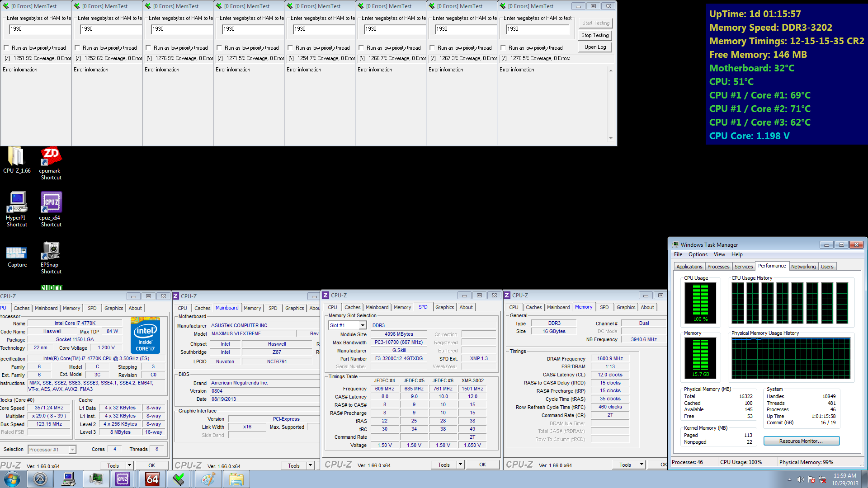Click the Part Number F3-3200C12-4GTXDG field

[399, 358]
